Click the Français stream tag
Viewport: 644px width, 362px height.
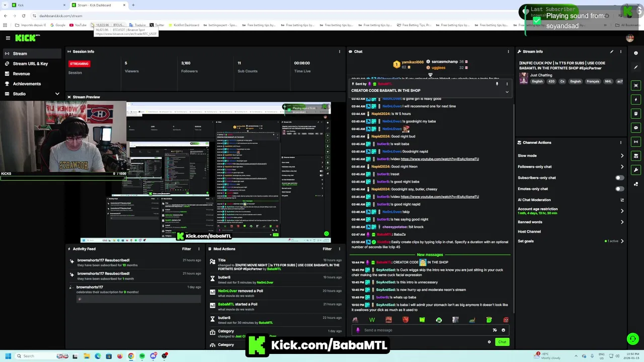[593, 81]
